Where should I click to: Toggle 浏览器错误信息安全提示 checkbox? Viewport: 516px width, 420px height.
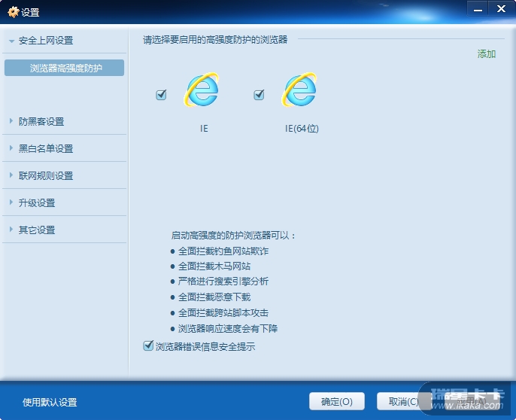(148, 346)
